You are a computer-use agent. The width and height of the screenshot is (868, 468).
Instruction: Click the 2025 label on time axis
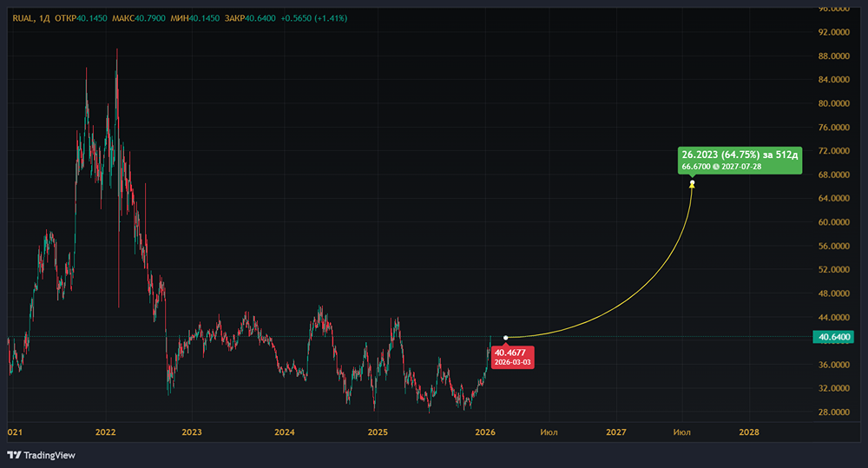click(x=378, y=432)
